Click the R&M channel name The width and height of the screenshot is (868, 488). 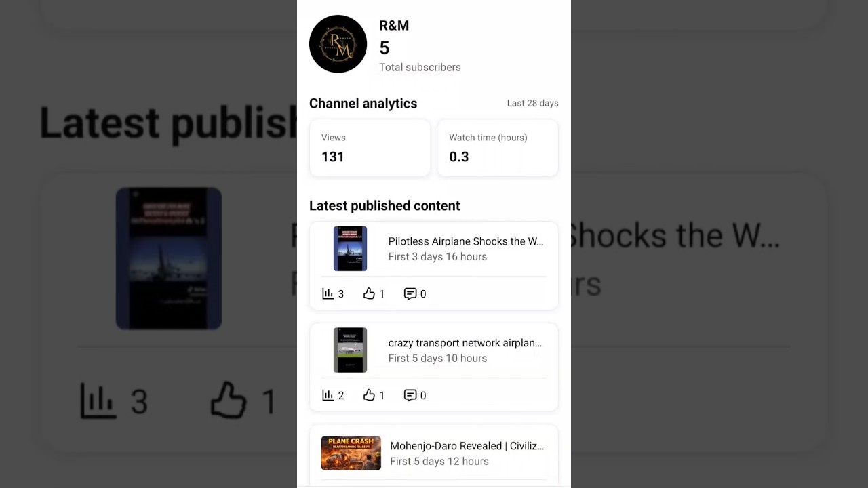pyautogui.click(x=394, y=26)
